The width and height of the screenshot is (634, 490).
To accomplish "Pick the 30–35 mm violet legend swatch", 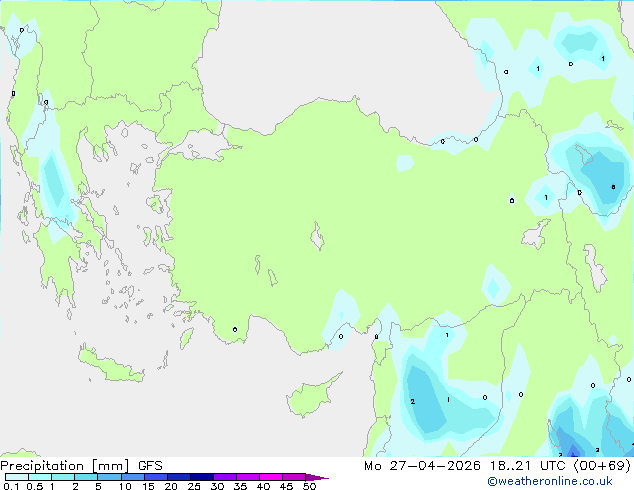I will click(225, 477).
